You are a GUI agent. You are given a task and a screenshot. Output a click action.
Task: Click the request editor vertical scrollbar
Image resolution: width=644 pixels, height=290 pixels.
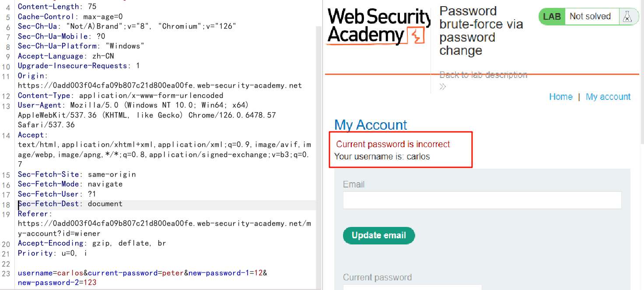[x=318, y=131]
